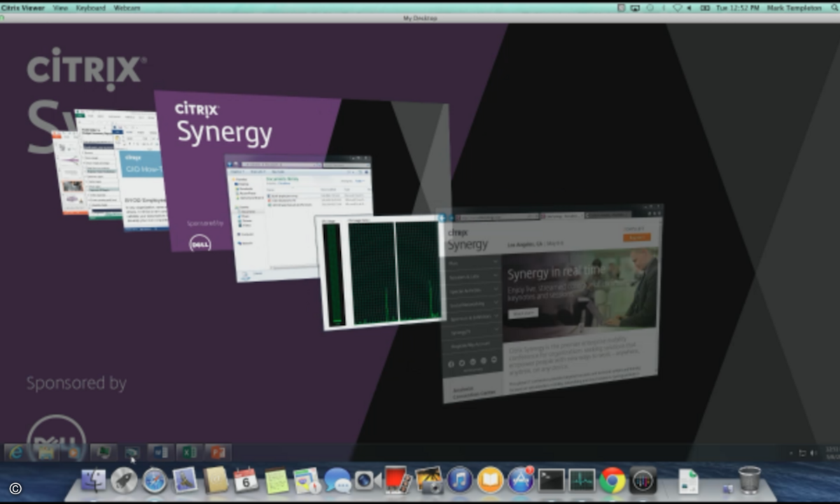Image resolution: width=840 pixels, height=504 pixels.
Task: Open the App Store icon with badge
Action: [521, 480]
